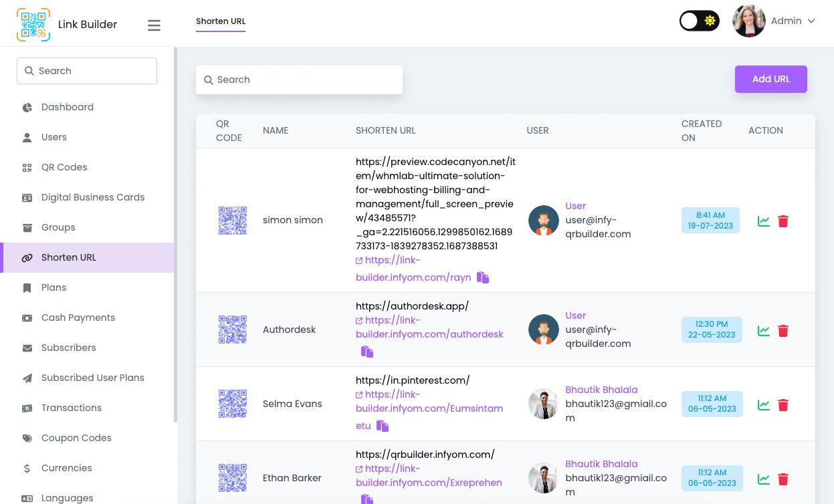Delete the simon simon URL entry
The width and height of the screenshot is (834, 504).
[x=783, y=221]
